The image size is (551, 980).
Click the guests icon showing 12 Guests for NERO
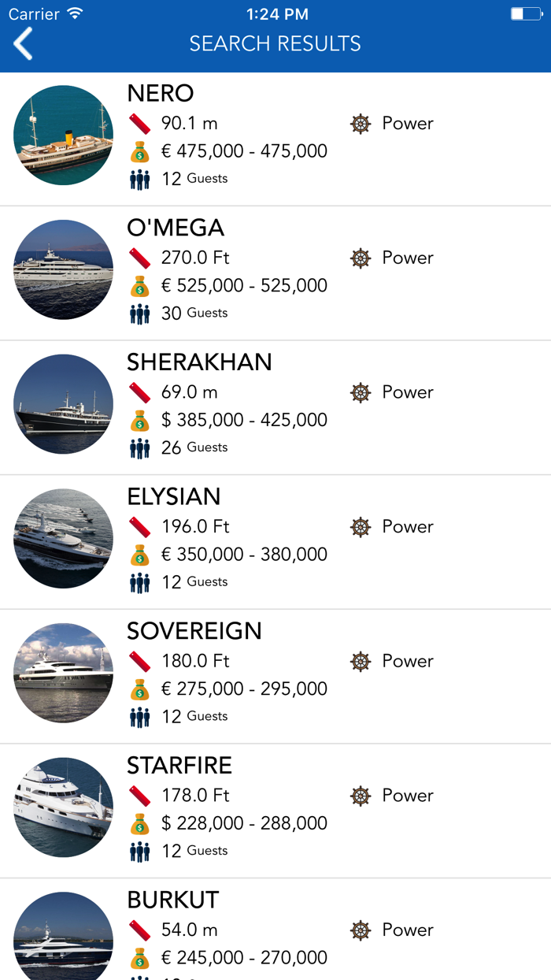(139, 179)
